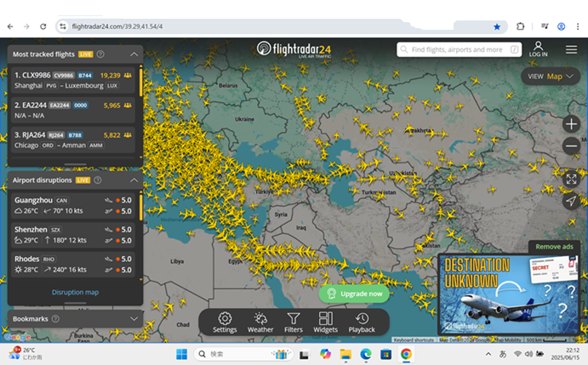
Task: Expand the Bookmarks panel
Action: 134,319
